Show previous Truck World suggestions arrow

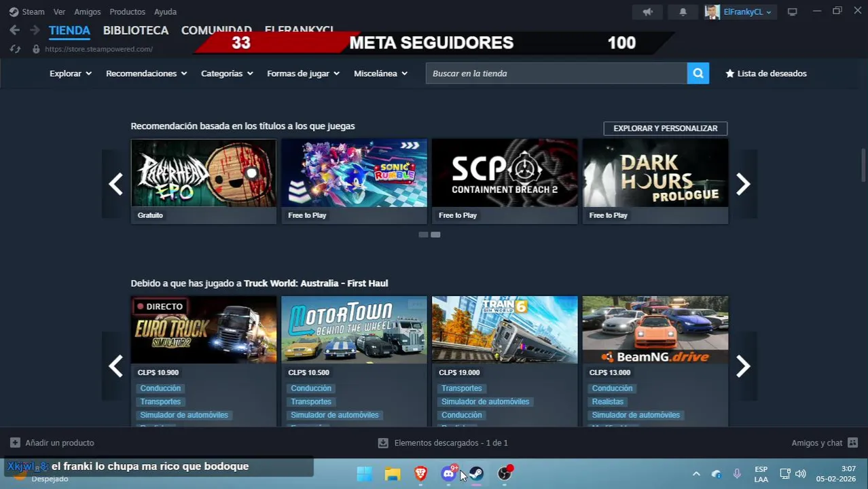pos(115,366)
